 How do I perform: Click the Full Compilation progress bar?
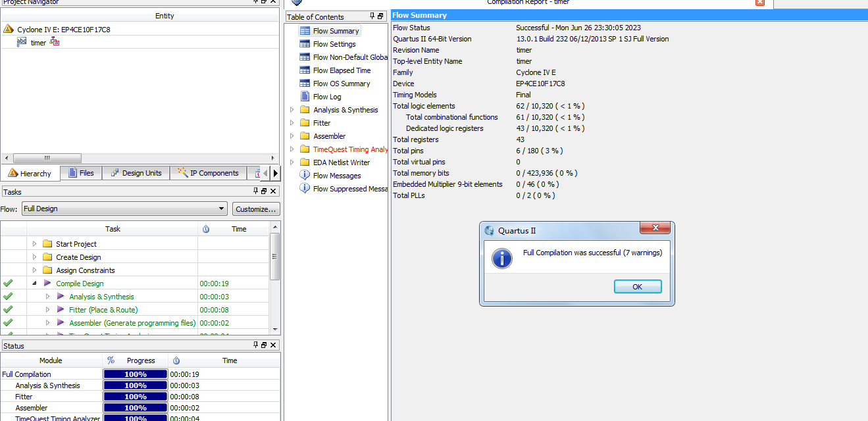[x=135, y=374]
